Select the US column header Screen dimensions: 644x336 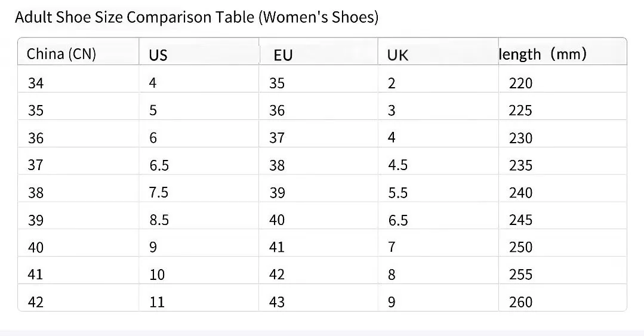pos(158,56)
